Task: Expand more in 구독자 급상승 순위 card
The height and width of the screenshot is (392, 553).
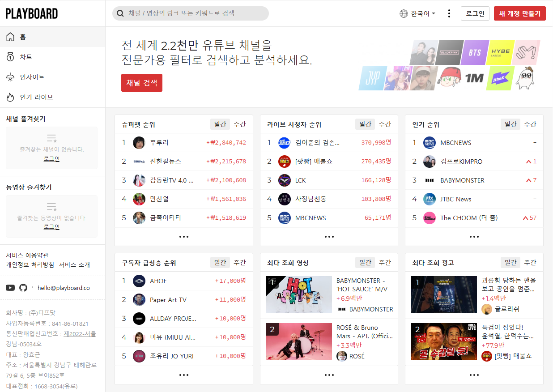Action: coord(184,375)
